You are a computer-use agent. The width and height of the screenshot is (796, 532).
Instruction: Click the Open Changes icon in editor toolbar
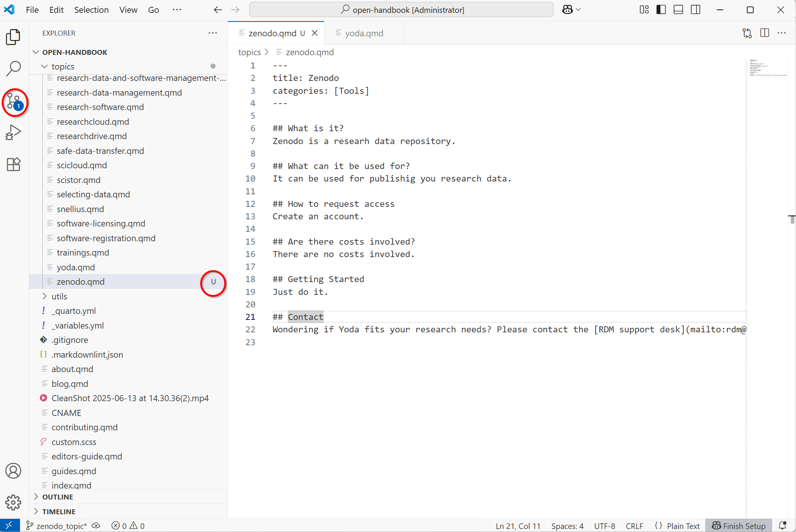point(747,33)
